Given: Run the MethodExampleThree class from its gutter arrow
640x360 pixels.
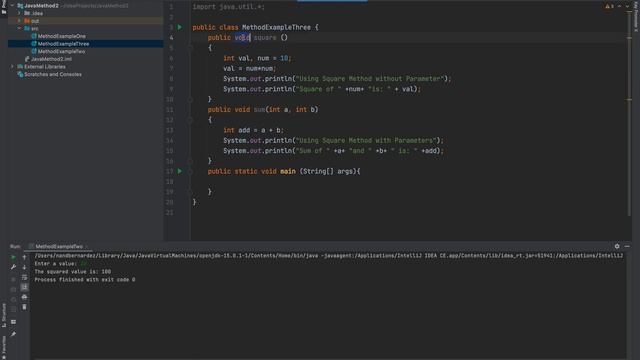Looking at the screenshot, I should click(x=180, y=27).
